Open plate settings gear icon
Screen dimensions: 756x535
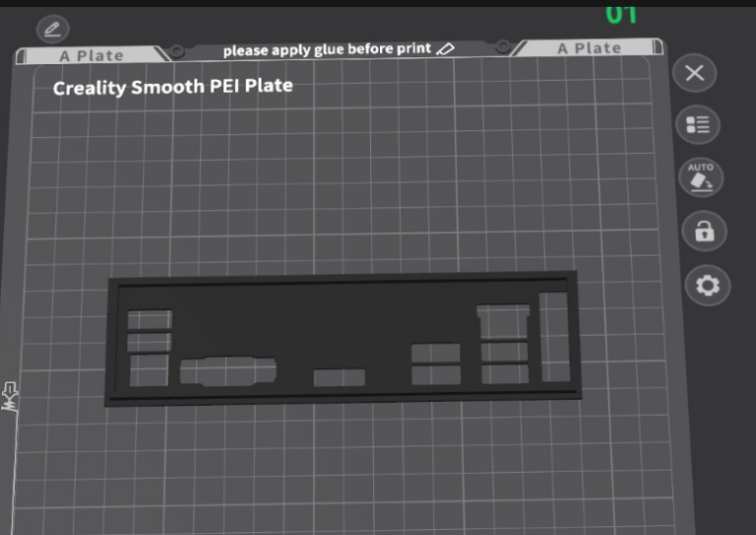pos(708,285)
